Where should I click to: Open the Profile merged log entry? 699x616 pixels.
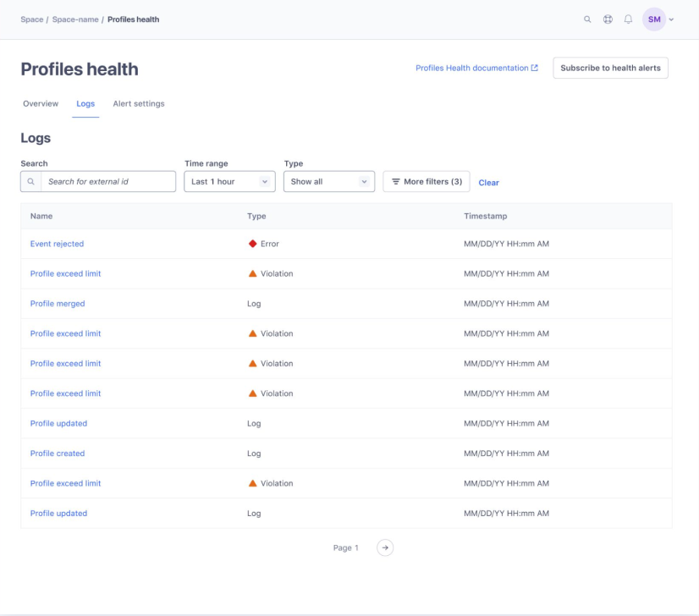[x=58, y=303]
